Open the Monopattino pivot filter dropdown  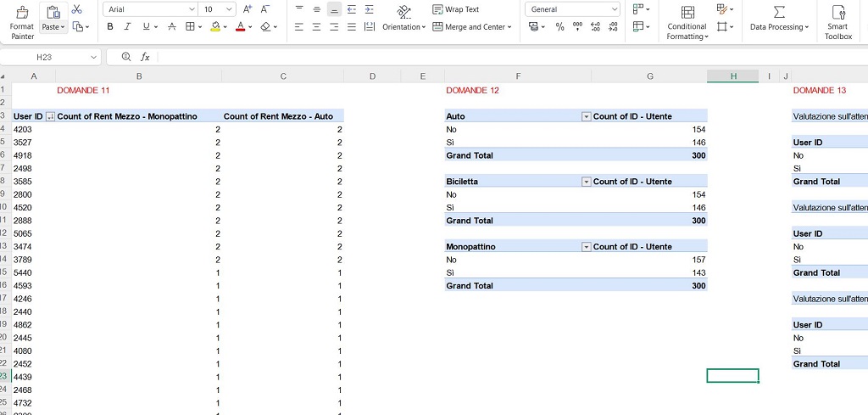(x=587, y=247)
